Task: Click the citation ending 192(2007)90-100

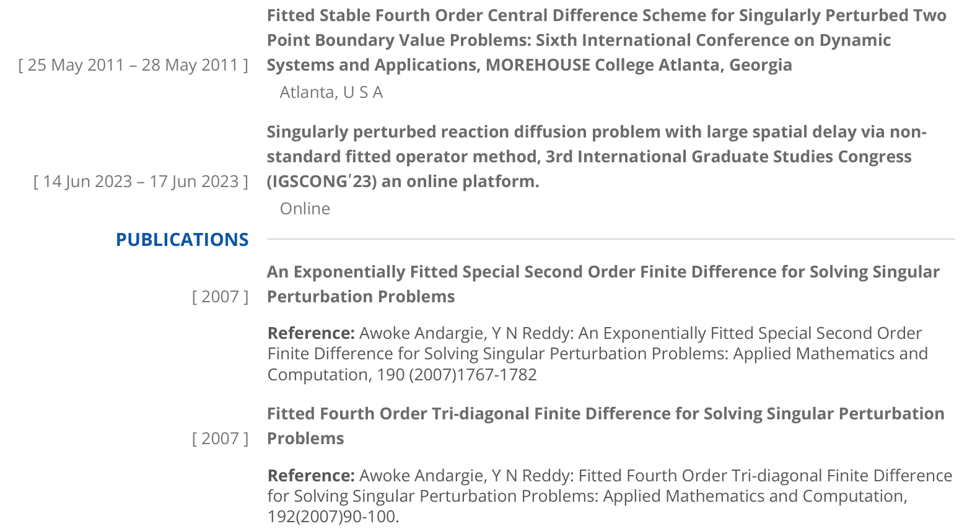Action: (x=610, y=496)
